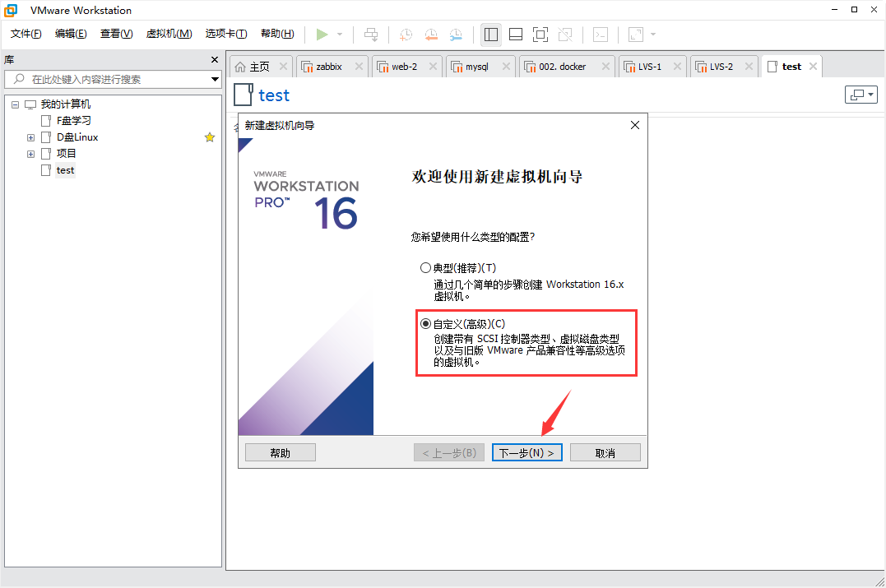Close the library panel
Screen dimensions: 886x588
(214, 60)
